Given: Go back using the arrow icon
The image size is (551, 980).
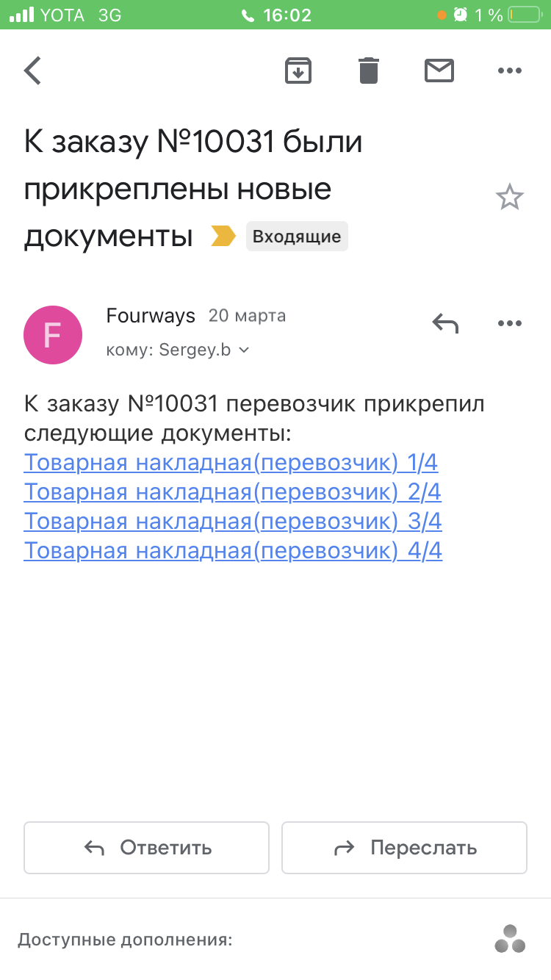Looking at the screenshot, I should click(x=33, y=71).
